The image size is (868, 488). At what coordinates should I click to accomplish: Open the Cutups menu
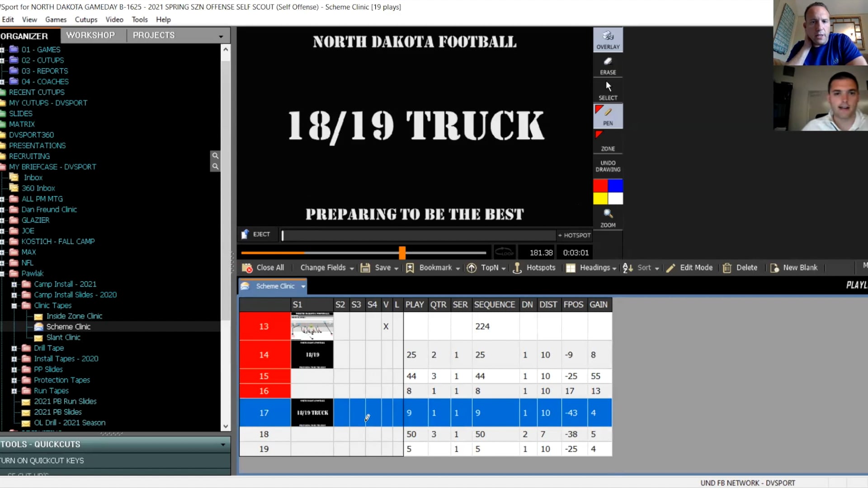(x=86, y=19)
